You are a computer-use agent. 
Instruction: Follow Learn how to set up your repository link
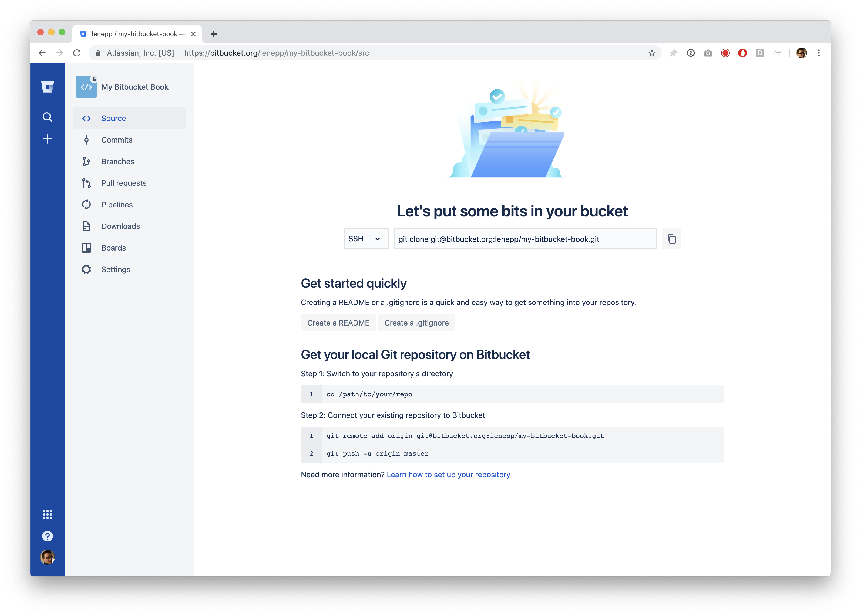448,475
